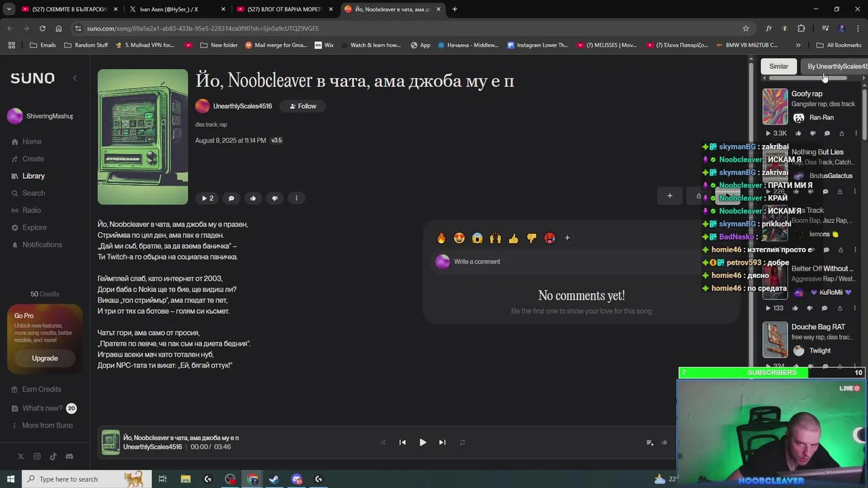
Task: Open more options for Goofy rap
Action: (x=856, y=134)
